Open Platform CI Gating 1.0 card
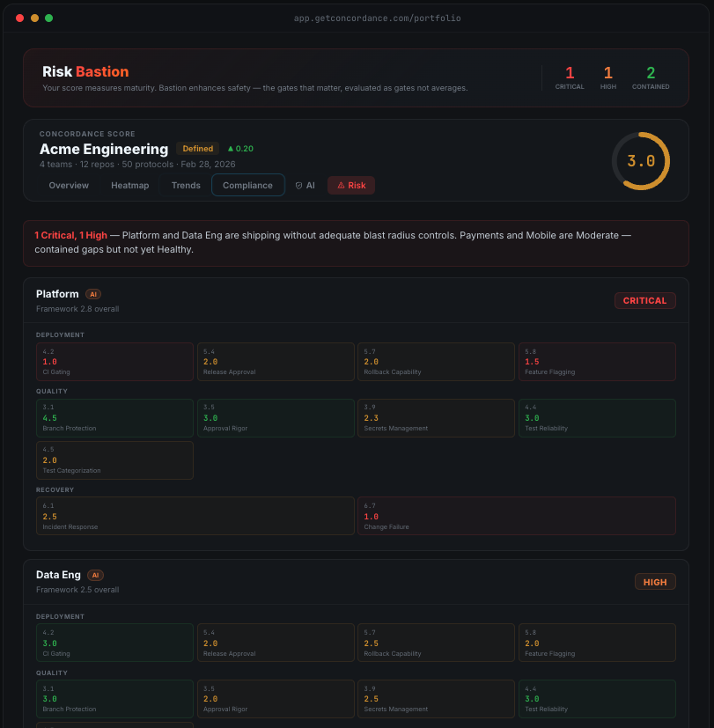Viewport: 714px width, 728px height. (114, 362)
